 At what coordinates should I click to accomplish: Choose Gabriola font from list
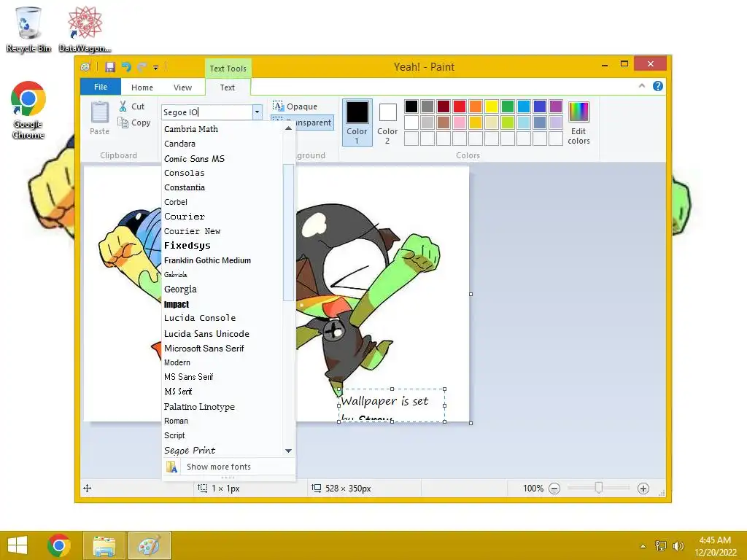(222, 275)
